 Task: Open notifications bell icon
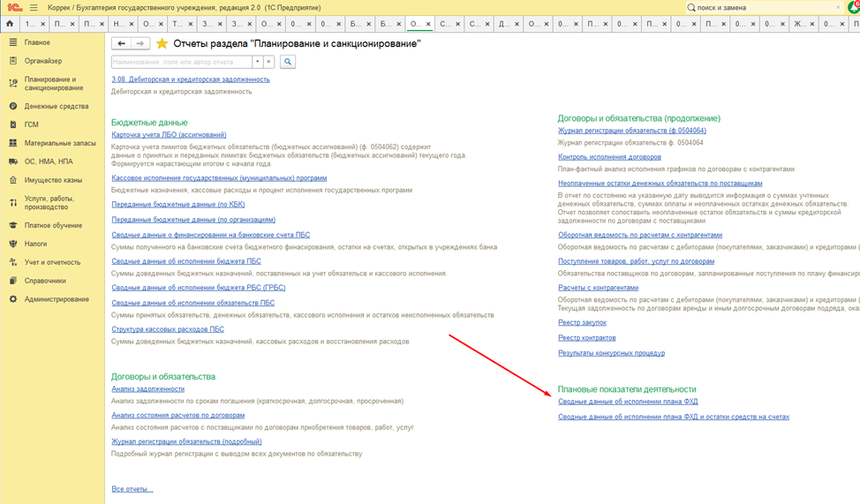pyautogui.click(x=854, y=7)
